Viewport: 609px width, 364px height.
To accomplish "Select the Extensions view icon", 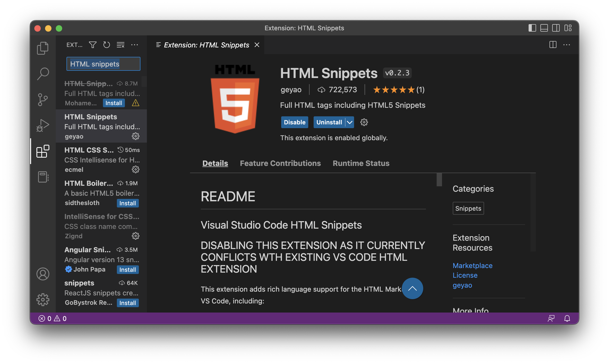I will click(x=43, y=151).
